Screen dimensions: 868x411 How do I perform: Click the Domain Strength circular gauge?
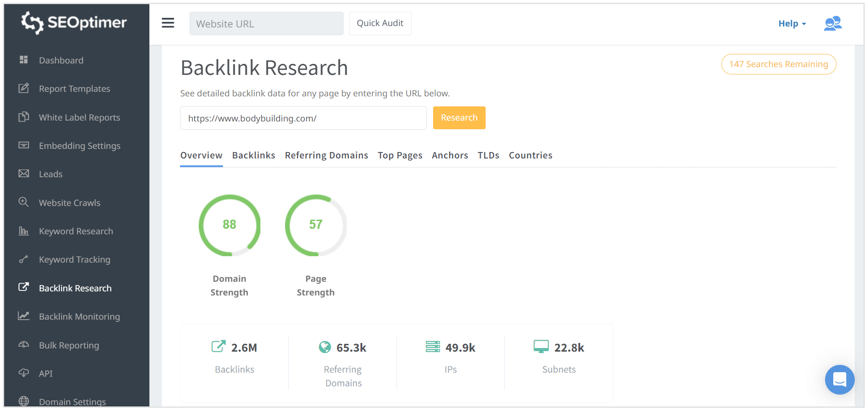click(229, 225)
